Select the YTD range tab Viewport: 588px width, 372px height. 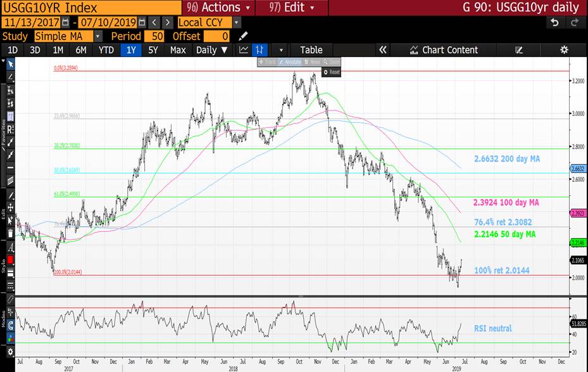pyautogui.click(x=106, y=50)
